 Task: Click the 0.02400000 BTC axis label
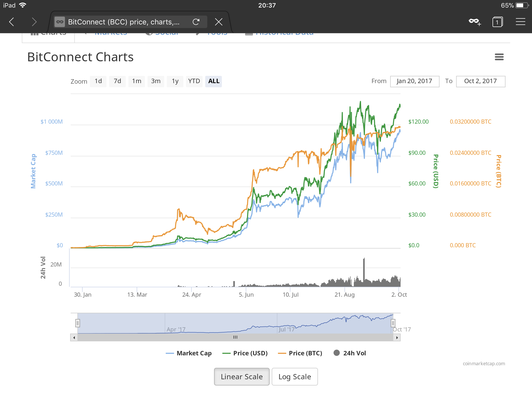click(470, 153)
